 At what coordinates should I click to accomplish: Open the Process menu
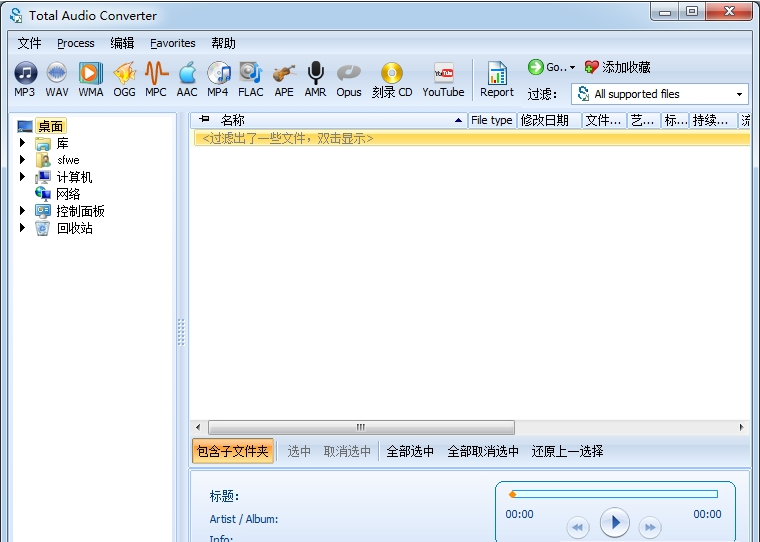[76, 43]
